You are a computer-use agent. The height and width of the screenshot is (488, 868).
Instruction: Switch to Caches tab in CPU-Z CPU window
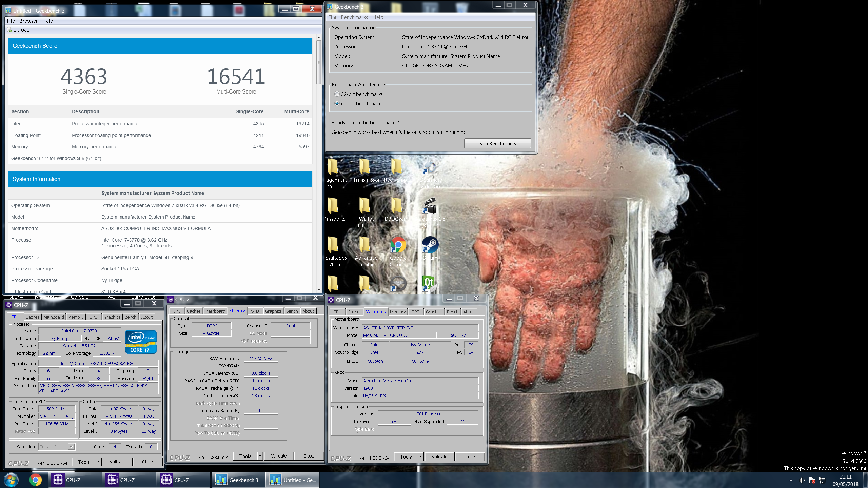pyautogui.click(x=33, y=317)
